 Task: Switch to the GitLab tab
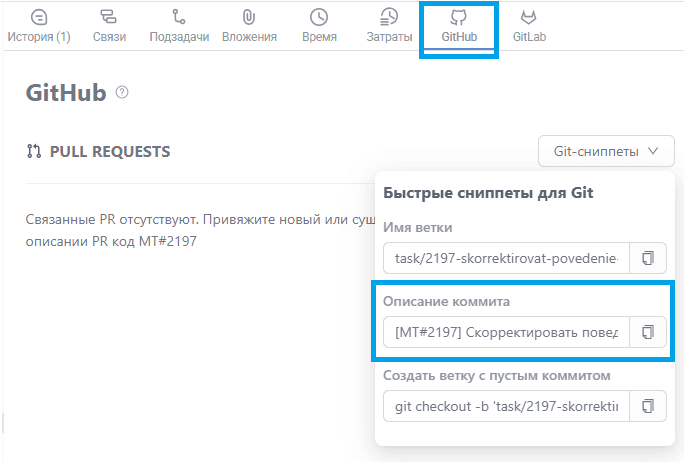(529, 26)
